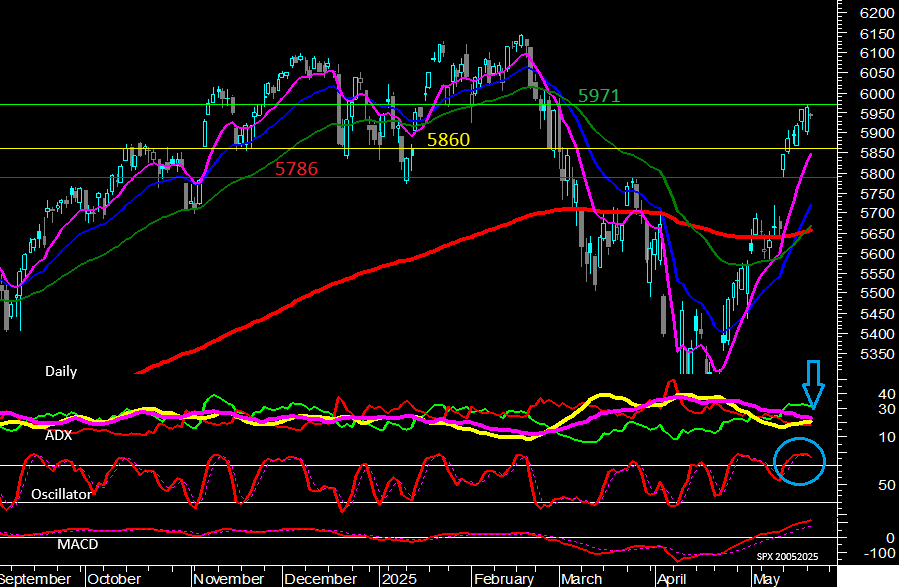Click the 5700 price axis value

click(877, 213)
